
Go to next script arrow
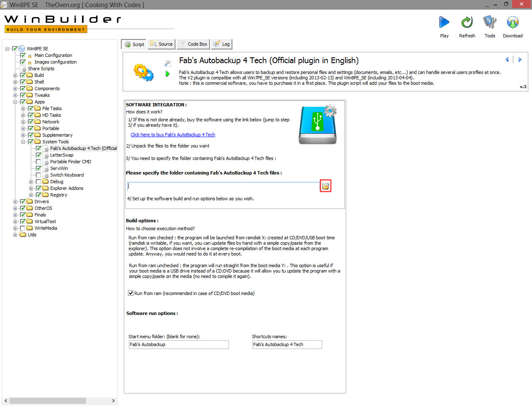click(520, 59)
